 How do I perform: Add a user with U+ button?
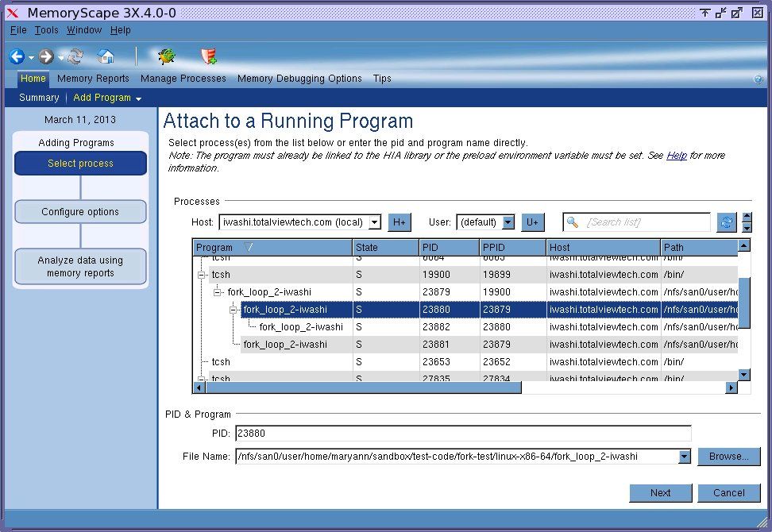point(532,222)
